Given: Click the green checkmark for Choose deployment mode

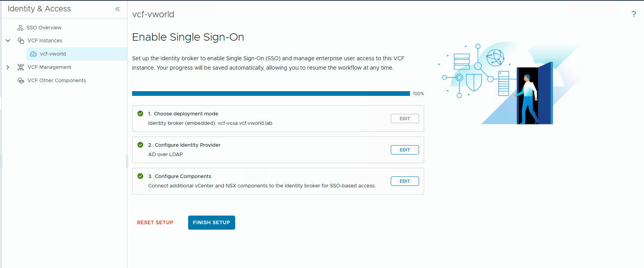Looking at the screenshot, I should (140, 113).
